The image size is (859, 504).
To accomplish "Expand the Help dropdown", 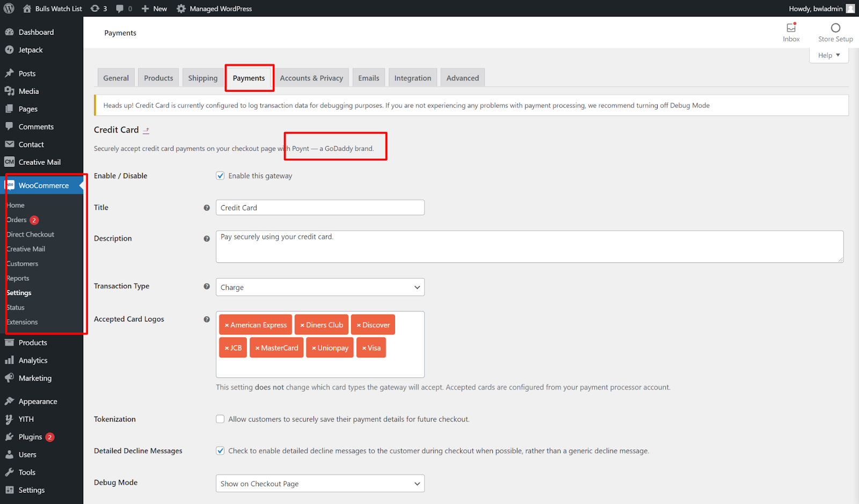I will [829, 55].
